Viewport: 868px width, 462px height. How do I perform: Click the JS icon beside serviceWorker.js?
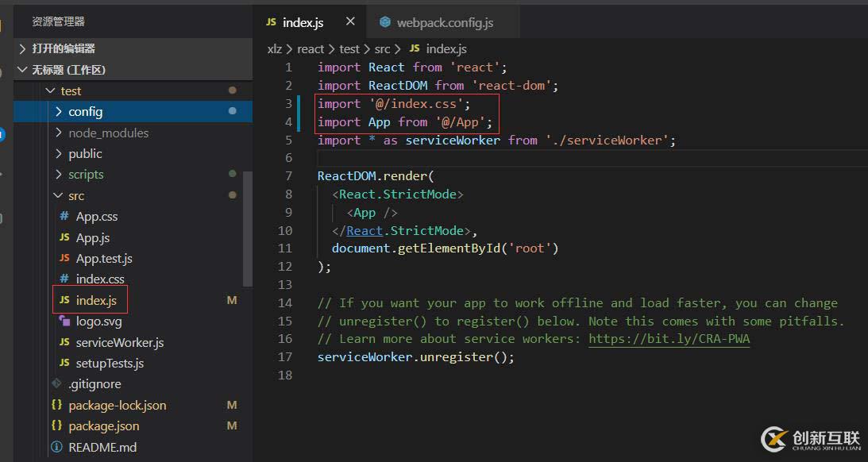tap(64, 342)
